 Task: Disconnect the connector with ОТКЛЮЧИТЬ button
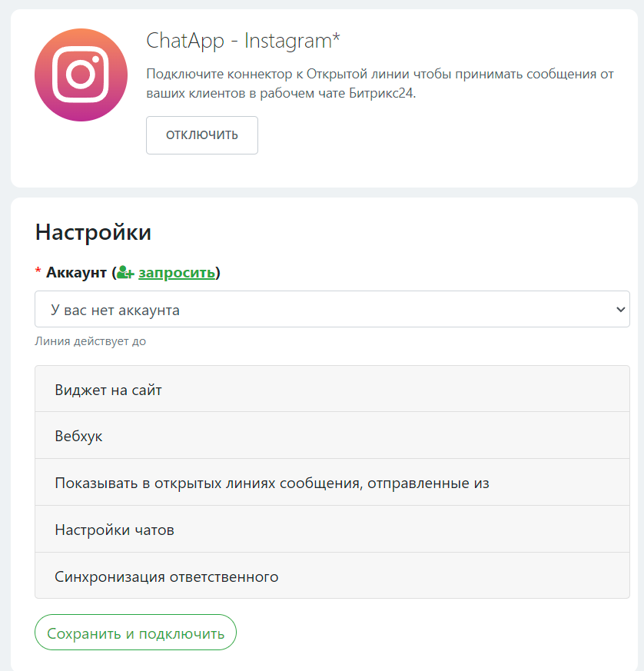(x=202, y=135)
